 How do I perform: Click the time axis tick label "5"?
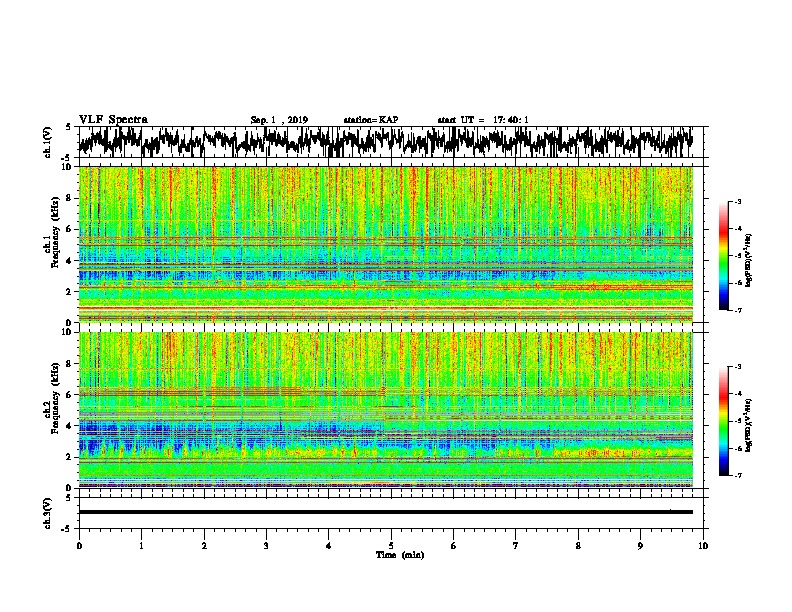[391, 546]
